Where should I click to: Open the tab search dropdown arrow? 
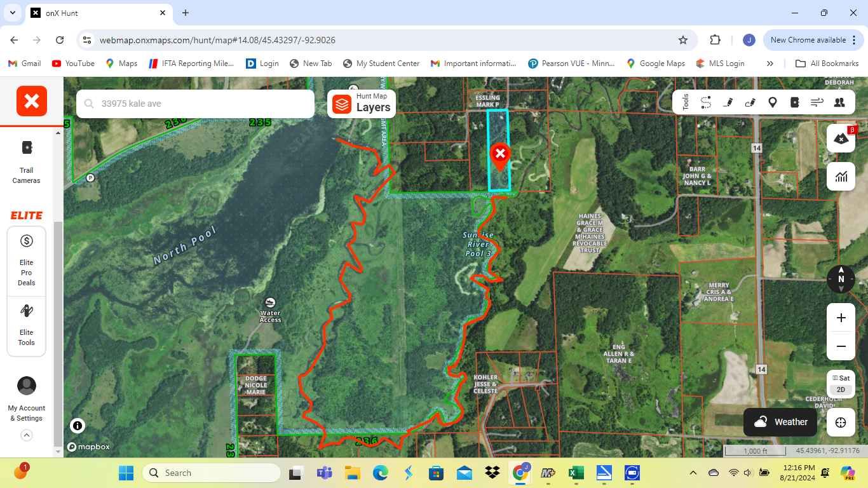click(12, 13)
